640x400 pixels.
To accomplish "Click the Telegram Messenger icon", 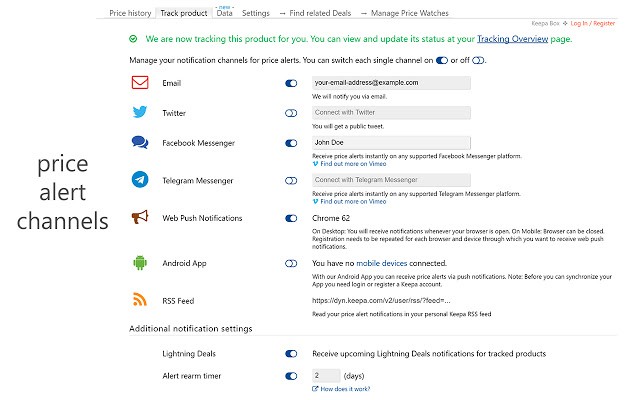I will [141, 180].
